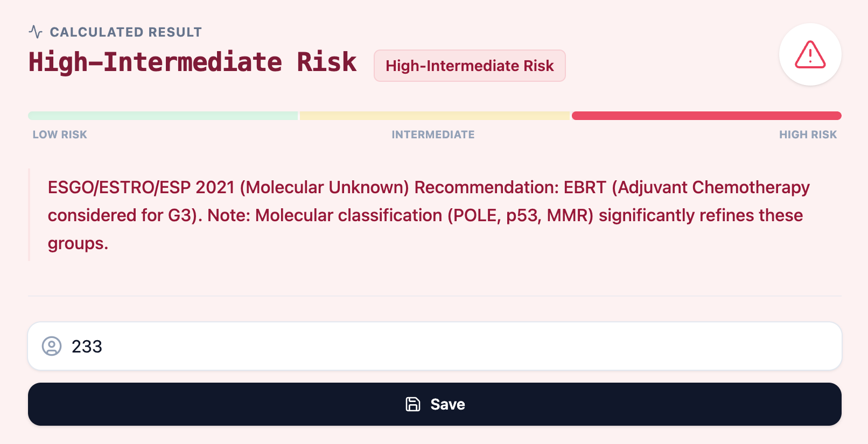The height and width of the screenshot is (444, 868).
Task: Select the High-Intermediate Risk pill badge
Action: (x=470, y=66)
